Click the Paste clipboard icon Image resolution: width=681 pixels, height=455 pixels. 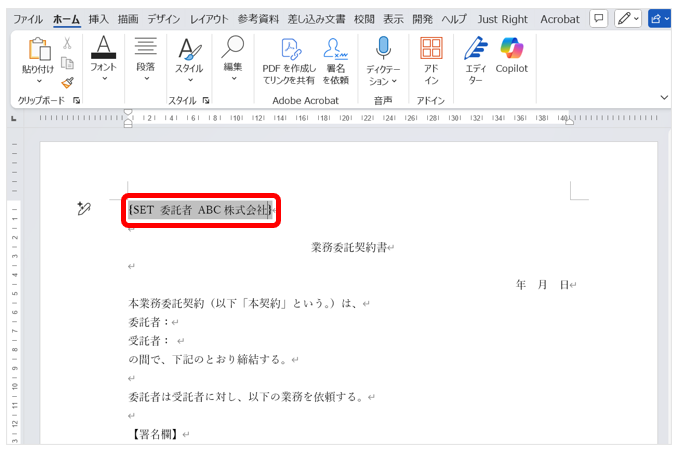[x=39, y=49]
